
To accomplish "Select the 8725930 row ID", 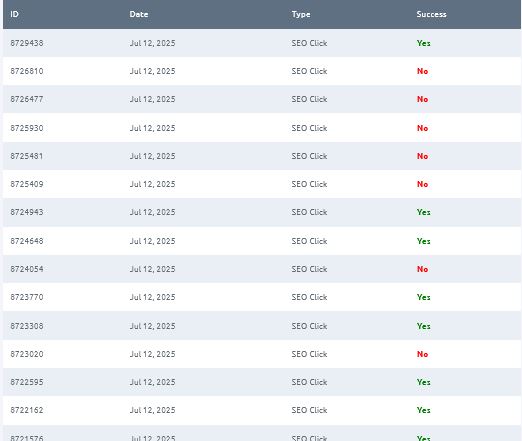I will click(x=27, y=128).
